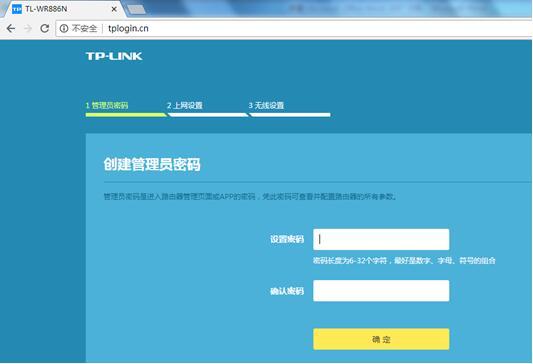The image size is (533, 364).
Task: Click the 设置密码 label
Action: [x=287, y=239]
